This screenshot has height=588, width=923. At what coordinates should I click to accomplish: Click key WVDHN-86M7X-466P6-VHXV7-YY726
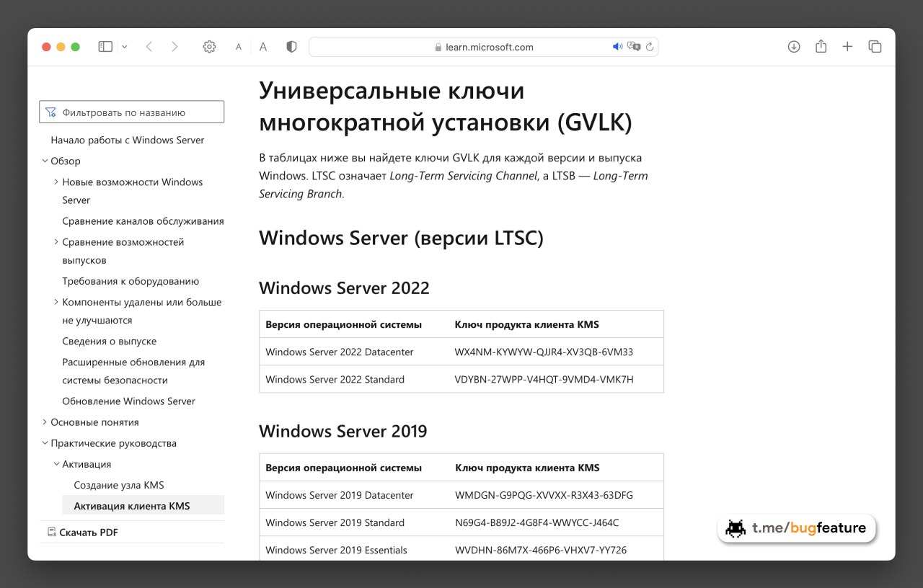click(541, 550)
